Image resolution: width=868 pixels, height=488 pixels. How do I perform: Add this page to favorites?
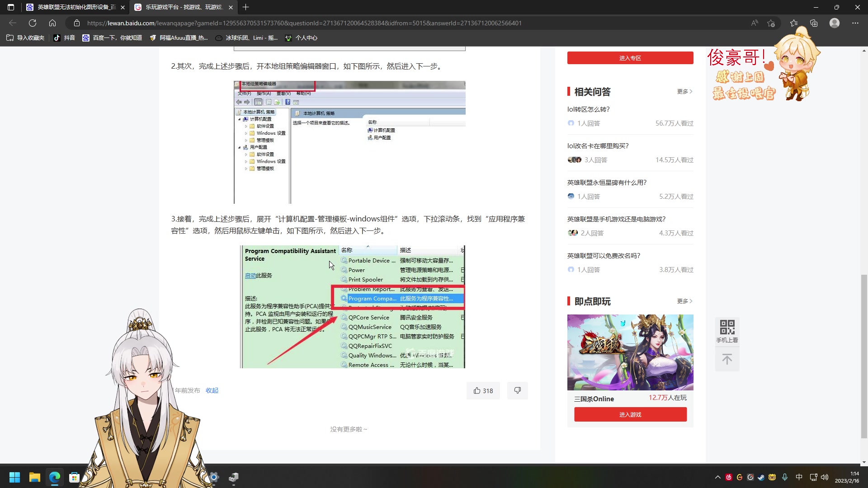point(771,23)
